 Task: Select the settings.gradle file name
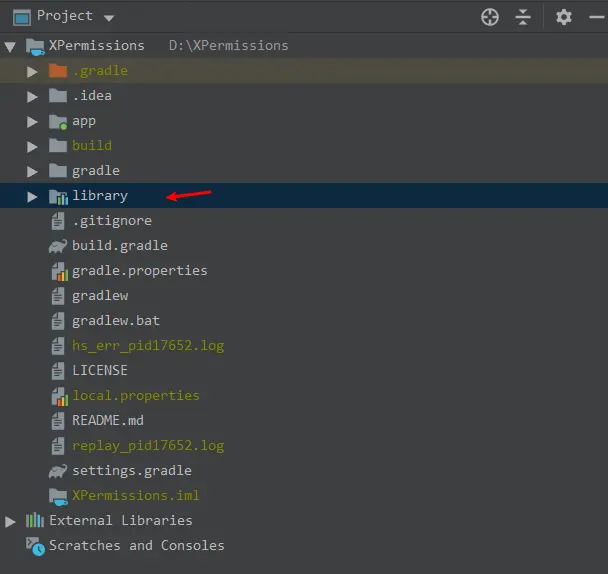coord(132,471)
